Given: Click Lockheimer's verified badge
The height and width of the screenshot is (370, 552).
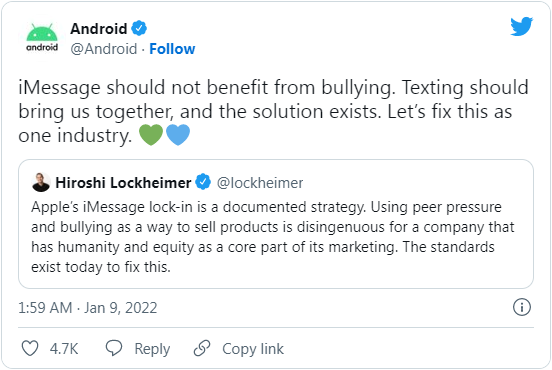Looking at the screenshot, I should [203, 182].
